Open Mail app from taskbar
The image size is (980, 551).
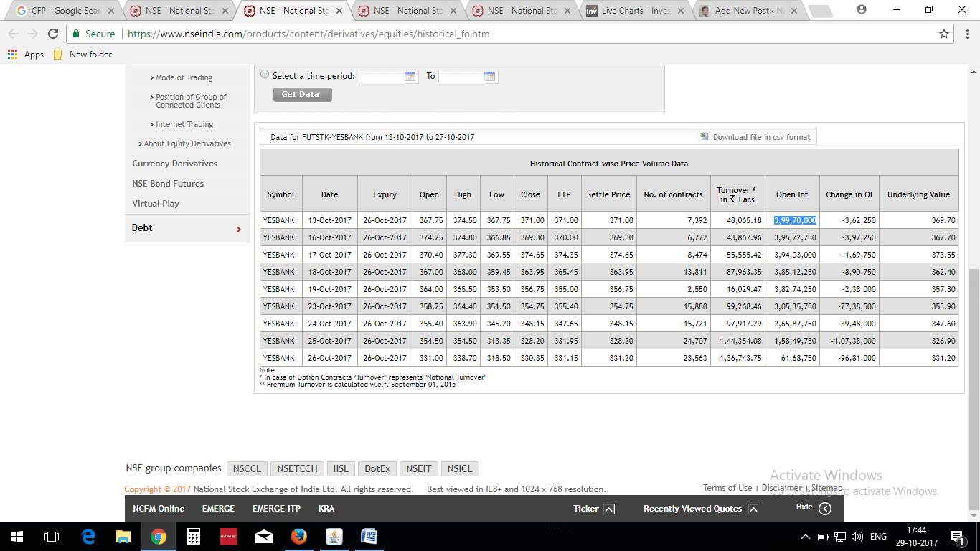tap(264, 537)
